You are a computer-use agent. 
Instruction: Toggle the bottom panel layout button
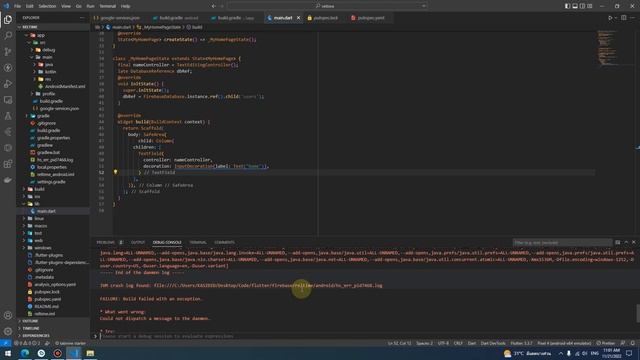tap(575, 6)
